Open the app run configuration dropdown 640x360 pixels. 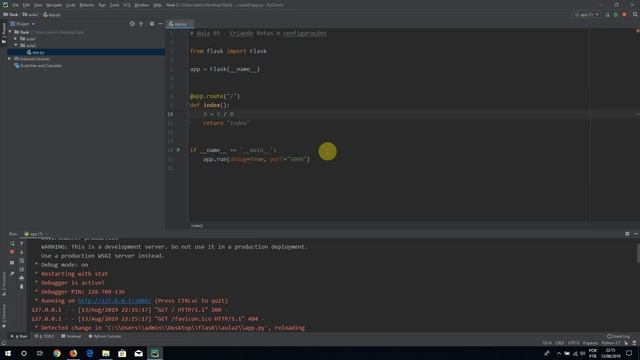click(x=587, y=15)
